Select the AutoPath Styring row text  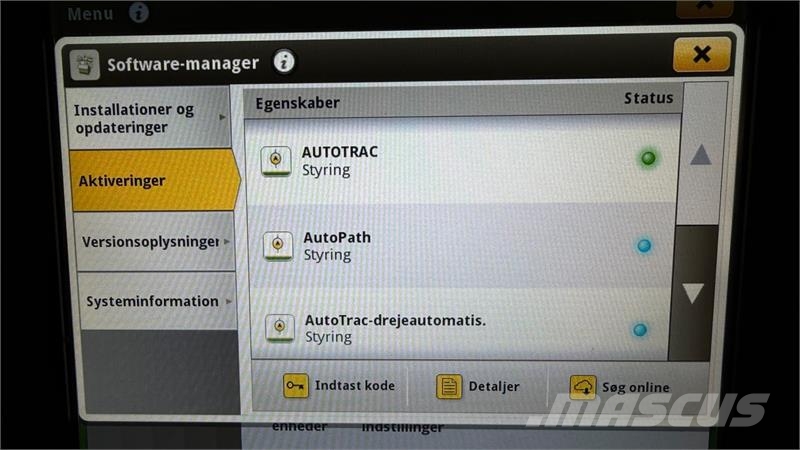[337, 246]
